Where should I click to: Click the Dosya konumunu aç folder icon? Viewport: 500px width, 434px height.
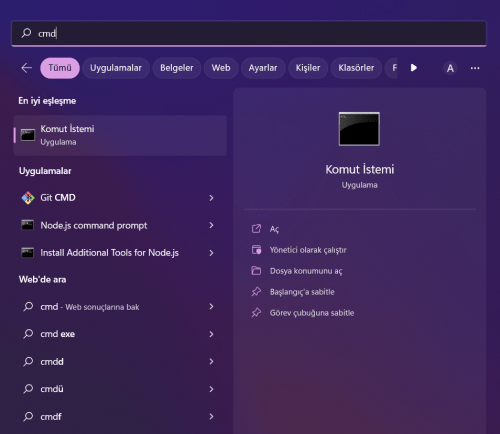(x=256, y=270)
